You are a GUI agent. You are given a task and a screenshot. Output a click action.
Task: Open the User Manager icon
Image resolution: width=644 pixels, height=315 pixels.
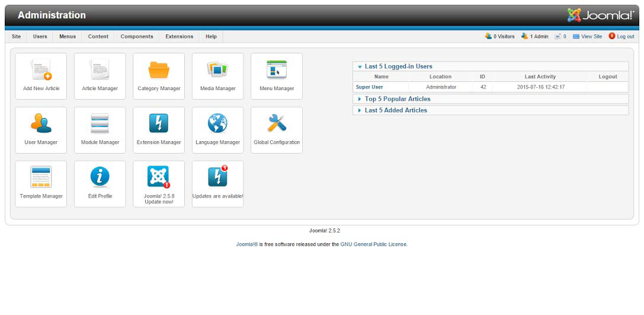tap(41, 123)
